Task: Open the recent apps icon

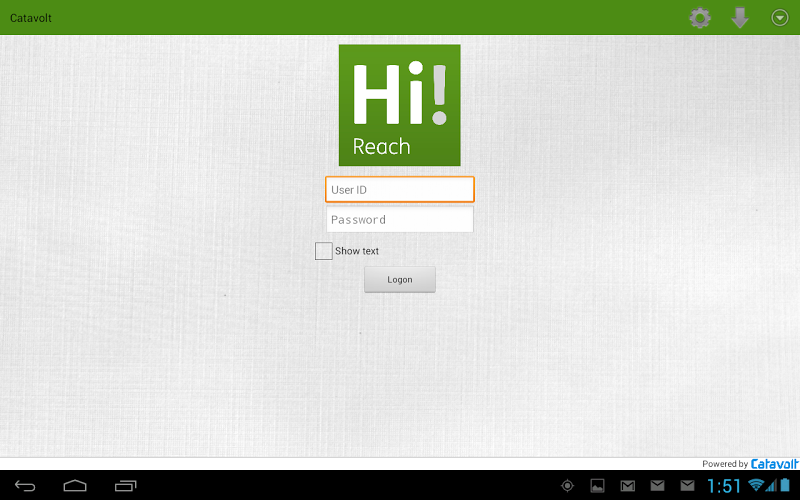Action: coord(125,486)
